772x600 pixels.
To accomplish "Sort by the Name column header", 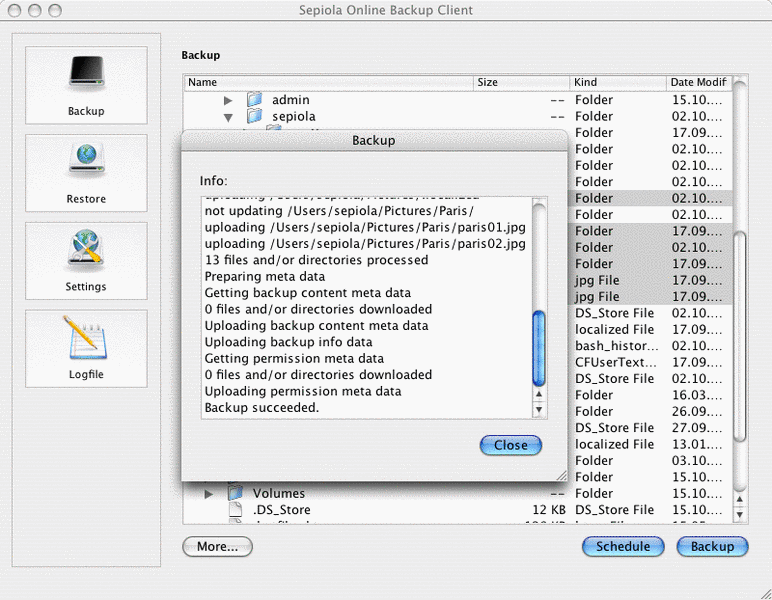I will pyautogui.click(x=329, y=82).
